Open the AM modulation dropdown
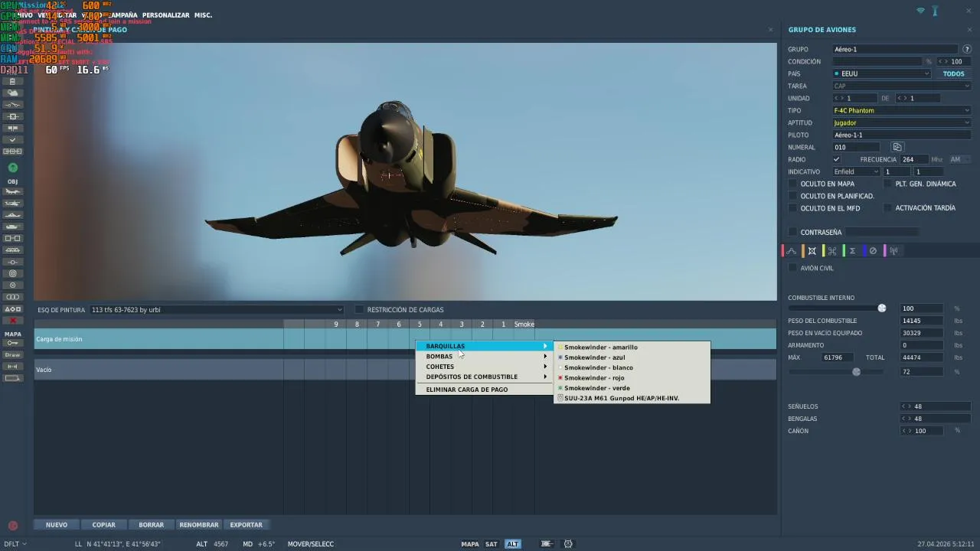Viewport: 980px width, 551px height. (960, 159)
